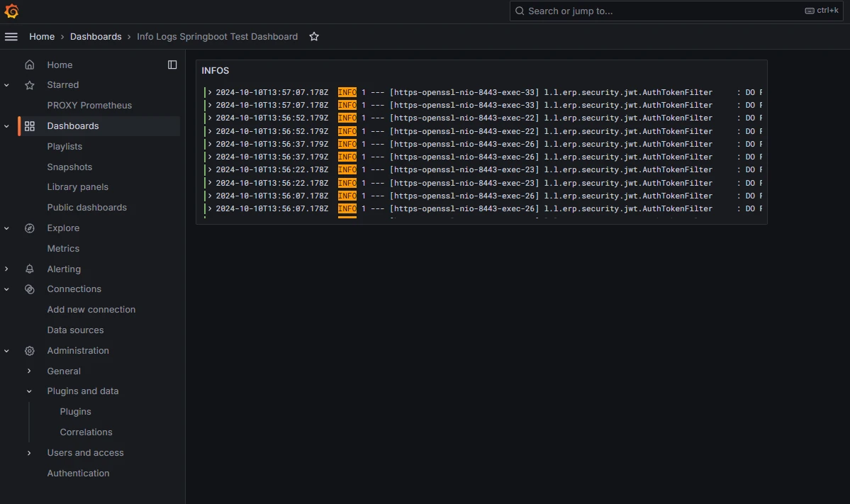Click the search magnifier icon
This screenshot has height=504, width=850.
click(520, 11)
